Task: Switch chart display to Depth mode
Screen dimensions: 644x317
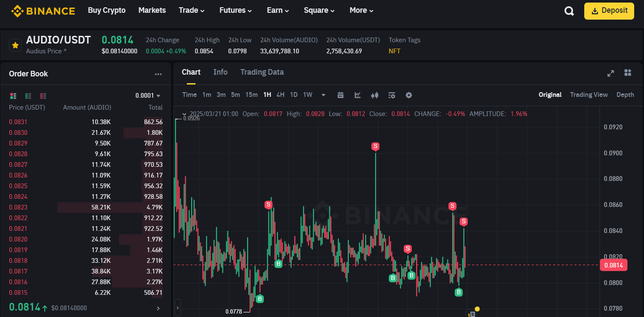Action: (x=625, y=94)
